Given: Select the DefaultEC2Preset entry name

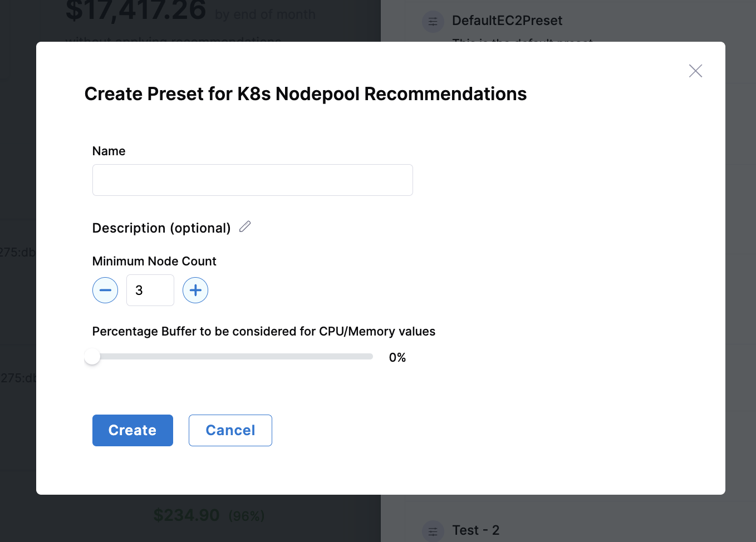Looking at the screenshot, I should tap(507, 21).
